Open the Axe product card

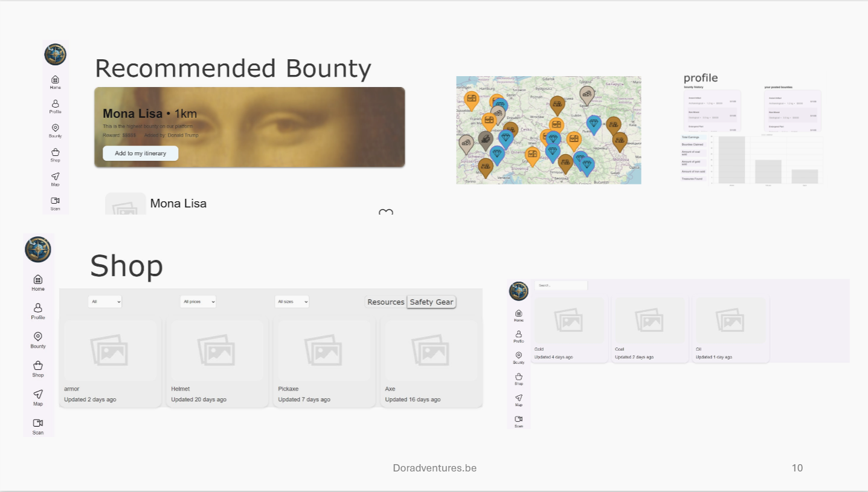point(431,363)
